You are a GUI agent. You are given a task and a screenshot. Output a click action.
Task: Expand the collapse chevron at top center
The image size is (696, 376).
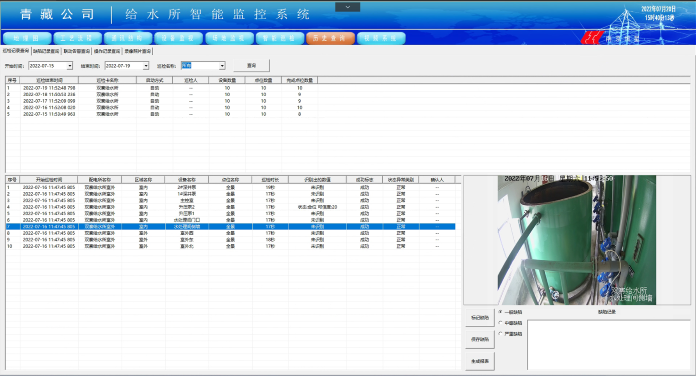click(x=348, y=7)
